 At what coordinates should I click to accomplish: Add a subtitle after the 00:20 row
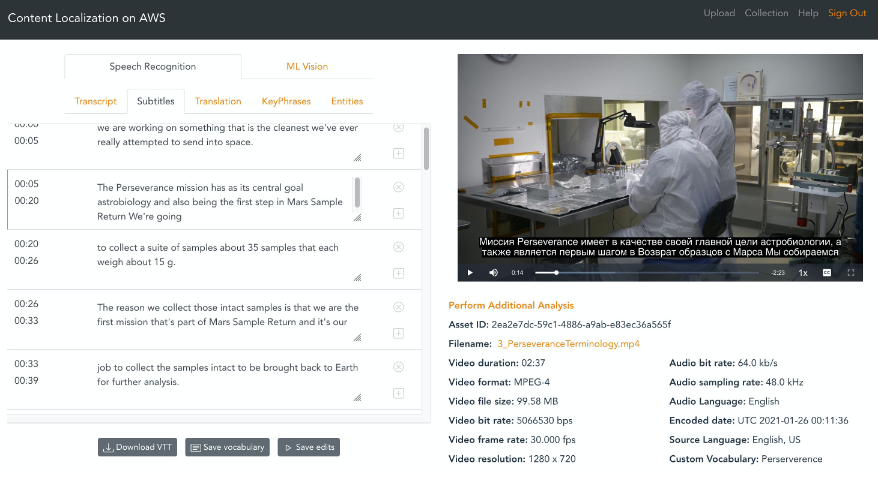399,273
